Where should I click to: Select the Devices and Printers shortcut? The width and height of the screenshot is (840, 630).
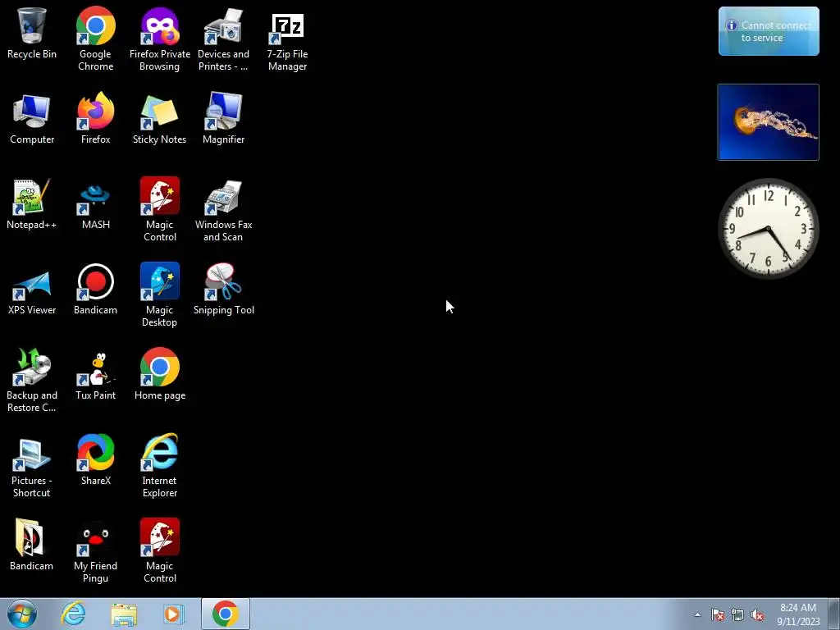point(223,39)
